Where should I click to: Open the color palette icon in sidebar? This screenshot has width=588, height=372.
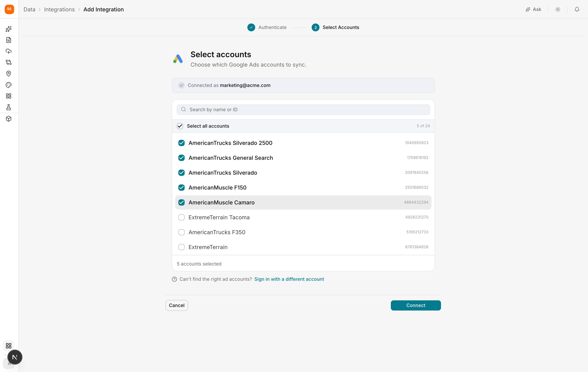point(9,85)
